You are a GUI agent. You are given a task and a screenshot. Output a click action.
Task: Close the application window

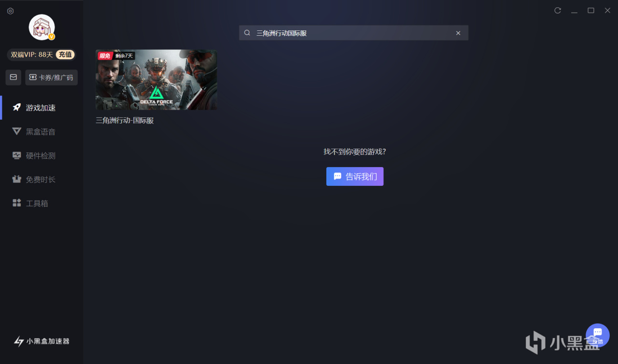[607, 11]
